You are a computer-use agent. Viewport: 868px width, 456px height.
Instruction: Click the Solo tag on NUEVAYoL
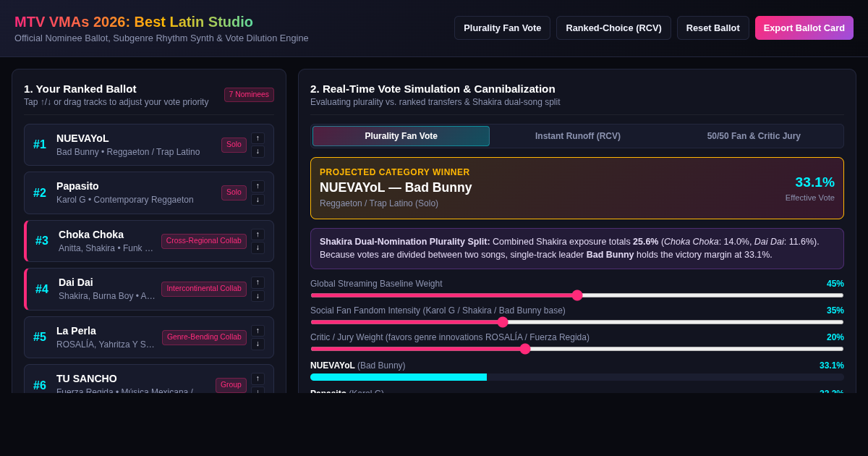[234, 145]
